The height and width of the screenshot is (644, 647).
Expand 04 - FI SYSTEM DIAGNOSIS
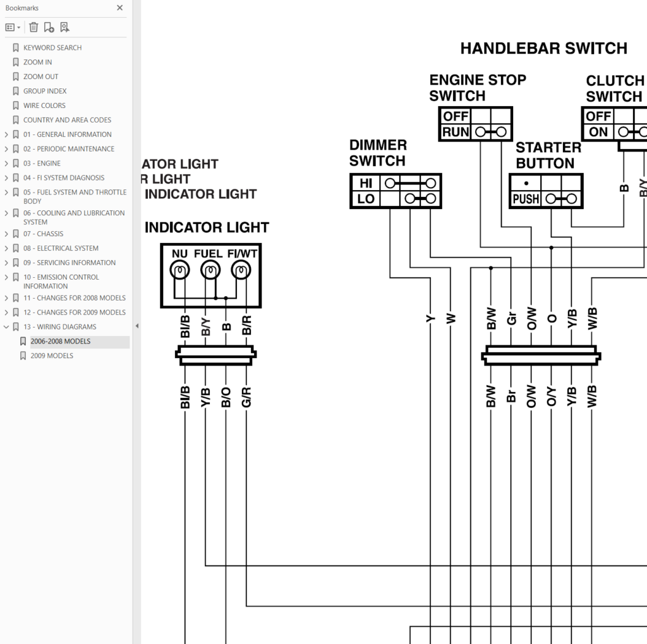(x=6, y=177)
